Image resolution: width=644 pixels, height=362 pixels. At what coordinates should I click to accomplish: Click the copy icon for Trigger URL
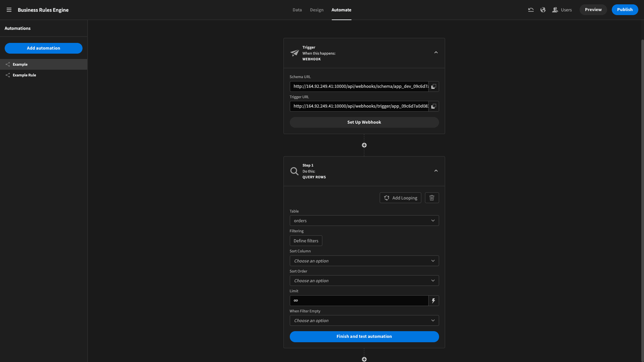click(x=434, y=106)
